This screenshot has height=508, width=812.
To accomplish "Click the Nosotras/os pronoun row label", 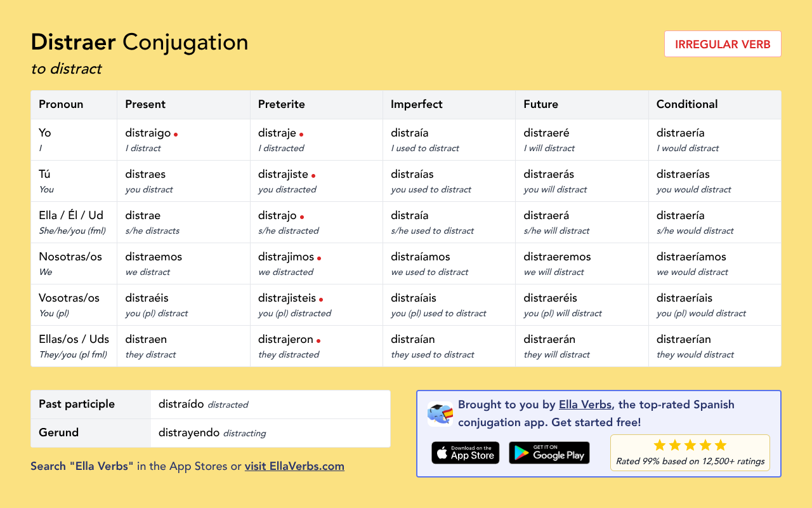I will point(70,257).
